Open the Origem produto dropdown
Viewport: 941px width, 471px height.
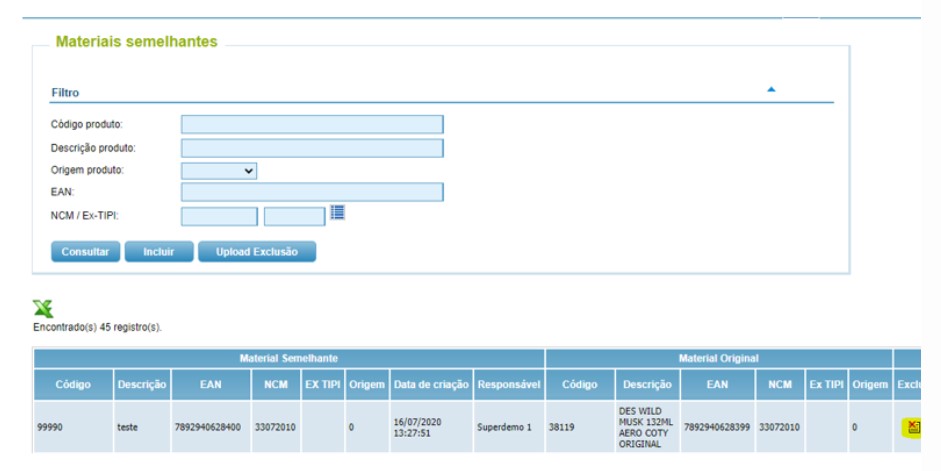(x=219, y=170)
